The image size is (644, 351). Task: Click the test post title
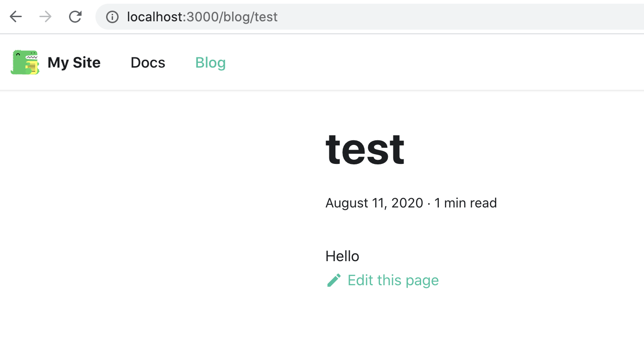365,148
